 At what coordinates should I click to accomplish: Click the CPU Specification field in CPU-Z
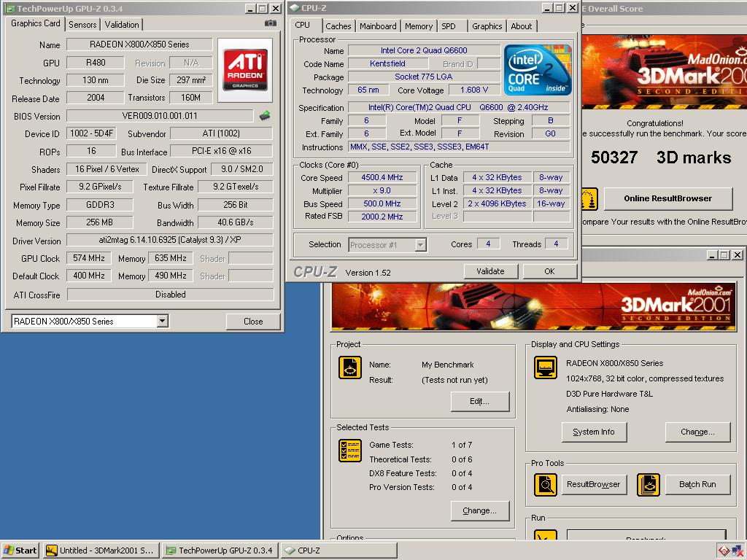458,108
